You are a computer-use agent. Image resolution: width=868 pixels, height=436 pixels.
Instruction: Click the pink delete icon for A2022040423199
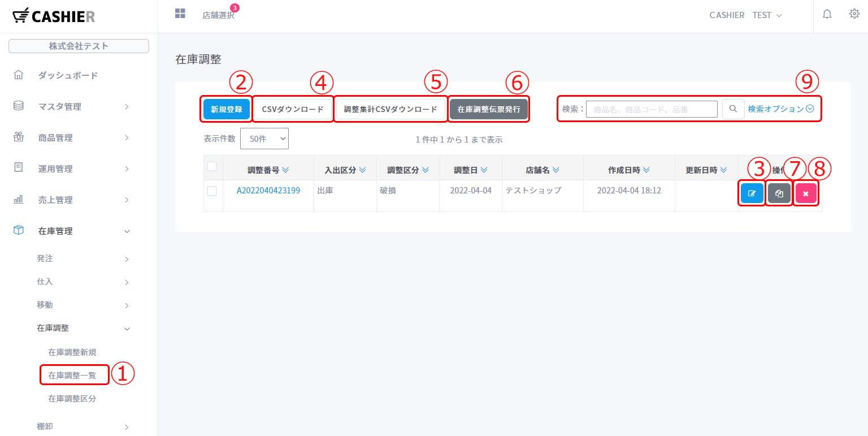806,193
